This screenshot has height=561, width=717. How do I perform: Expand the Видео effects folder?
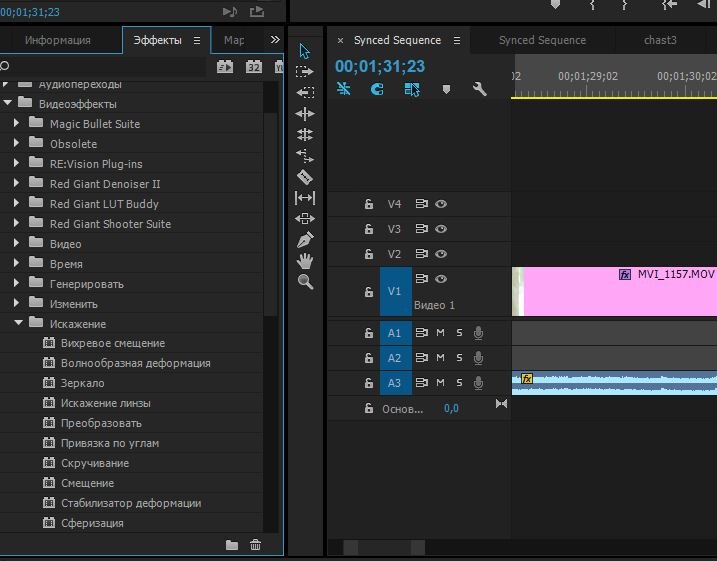coord(16,243)
